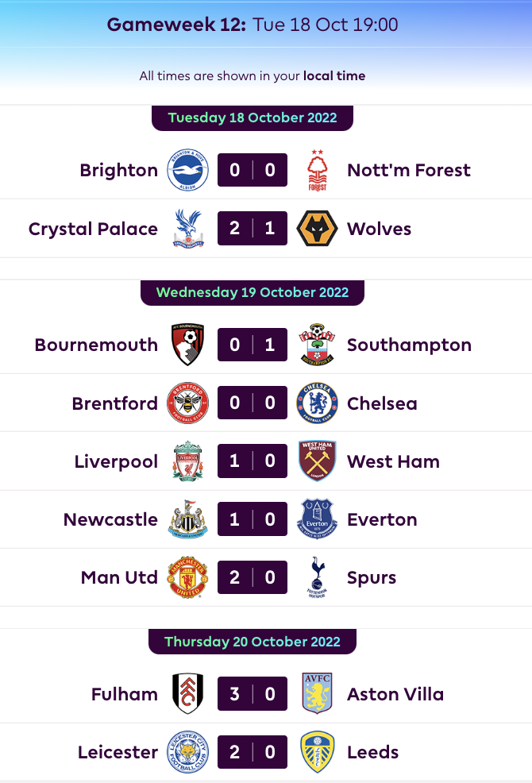This screenshot has height=783, width=532.
Task: Click the Leeds peacock crest
Action: pyautogui.click(x=317, y=751)
